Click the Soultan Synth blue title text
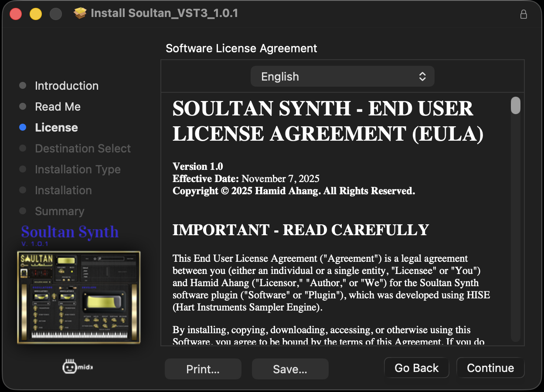Viewport: 544px width, 392px height. pyautogui.click(x=70, y=232)
